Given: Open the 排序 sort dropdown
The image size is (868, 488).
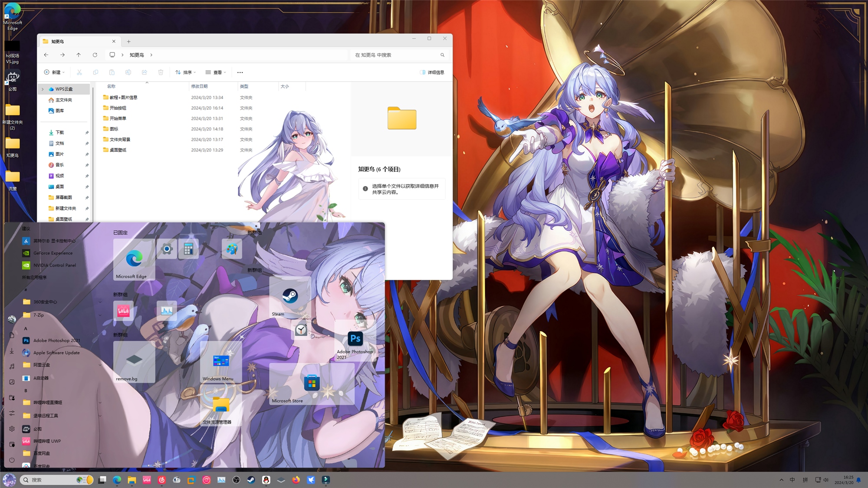Looking at the screenshot, I should click(x=186, y=72).
